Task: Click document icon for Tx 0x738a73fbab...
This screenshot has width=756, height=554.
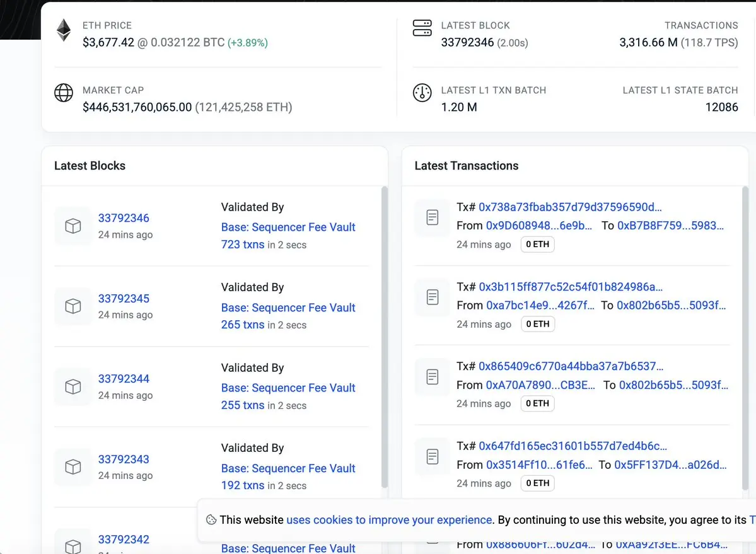Action: 433,217
